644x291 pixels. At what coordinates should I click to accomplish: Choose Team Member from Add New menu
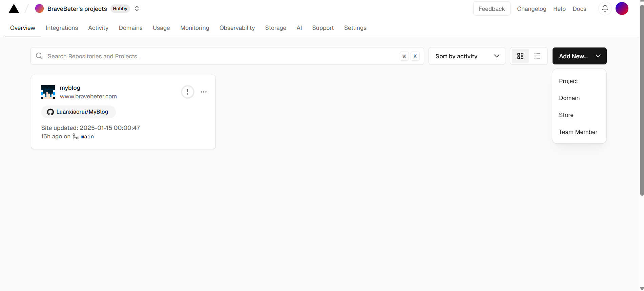tap(579, 132)
